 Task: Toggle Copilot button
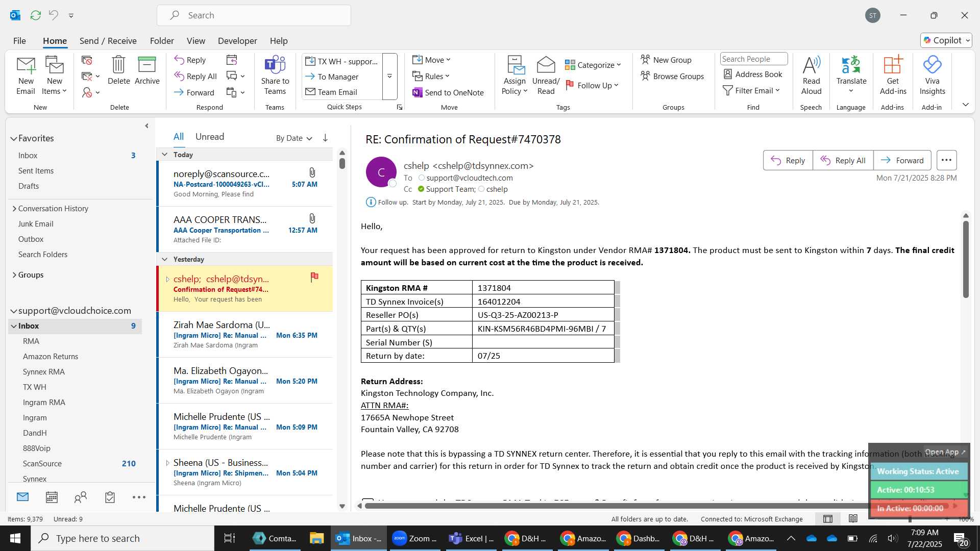pyautogui.click(x=946, y=40)
